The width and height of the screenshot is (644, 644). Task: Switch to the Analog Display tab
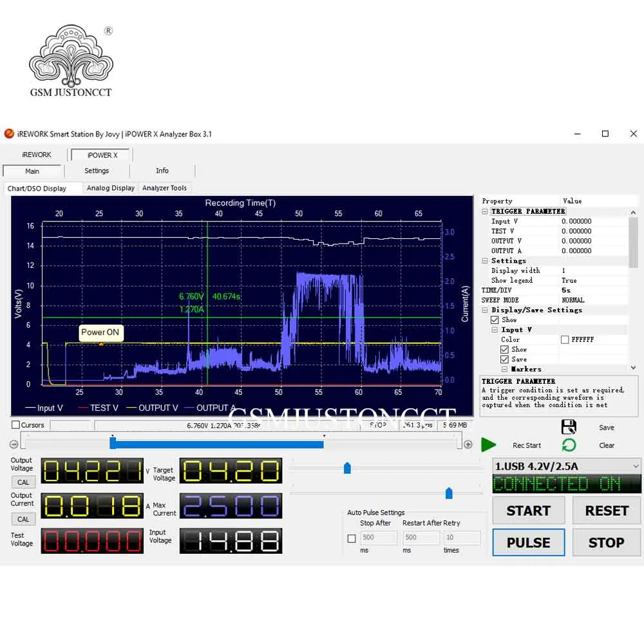111,188
